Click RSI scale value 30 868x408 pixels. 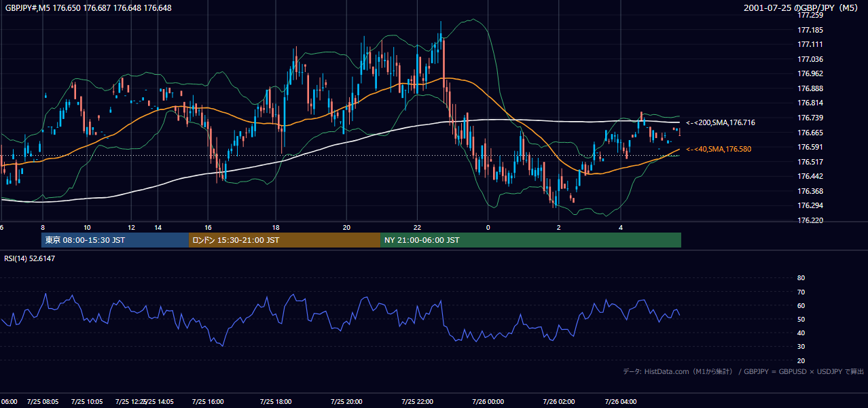(801, 347)
